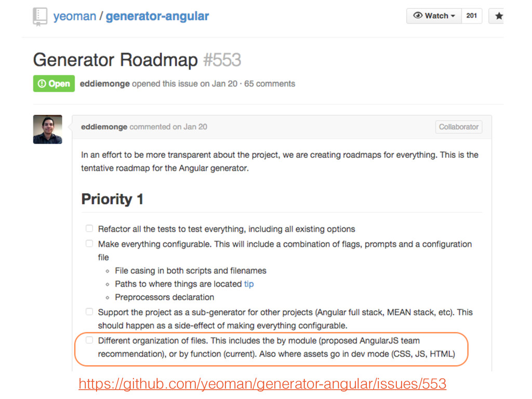Toggle Different organization of files checkbox

tap(89, 340)
